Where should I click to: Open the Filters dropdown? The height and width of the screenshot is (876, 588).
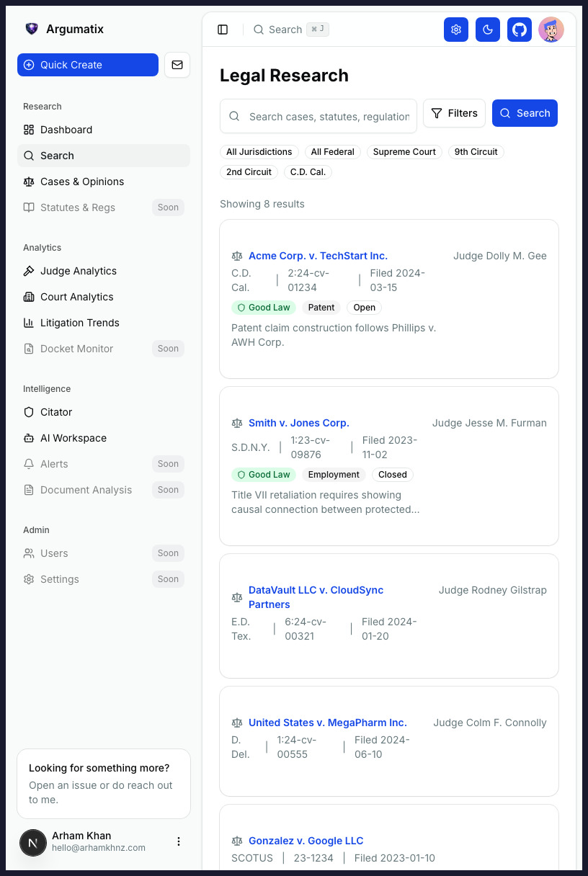pos(454,113)
